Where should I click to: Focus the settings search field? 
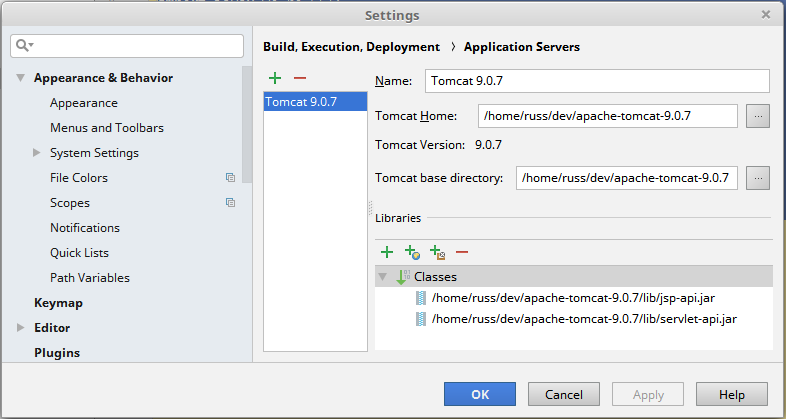127,46
